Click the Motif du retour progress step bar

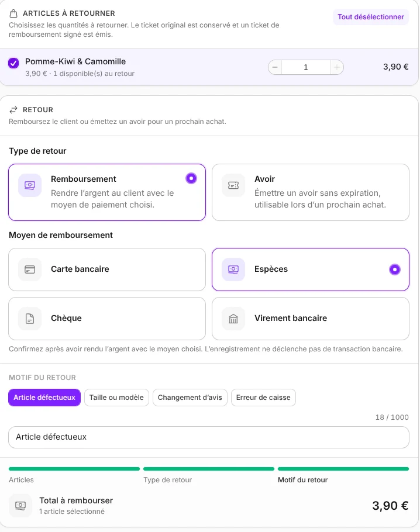point(343,469)
